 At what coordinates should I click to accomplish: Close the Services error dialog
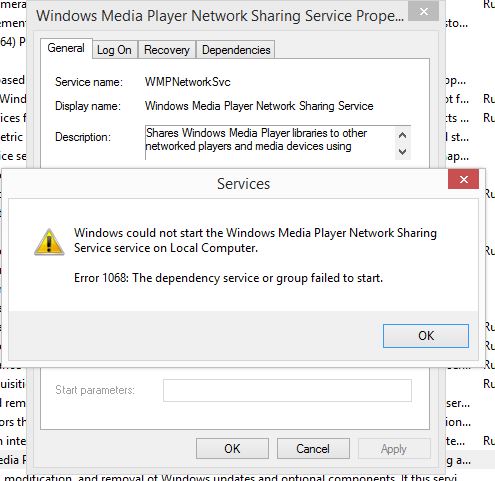pyautogui.click(x=464, y=179)
